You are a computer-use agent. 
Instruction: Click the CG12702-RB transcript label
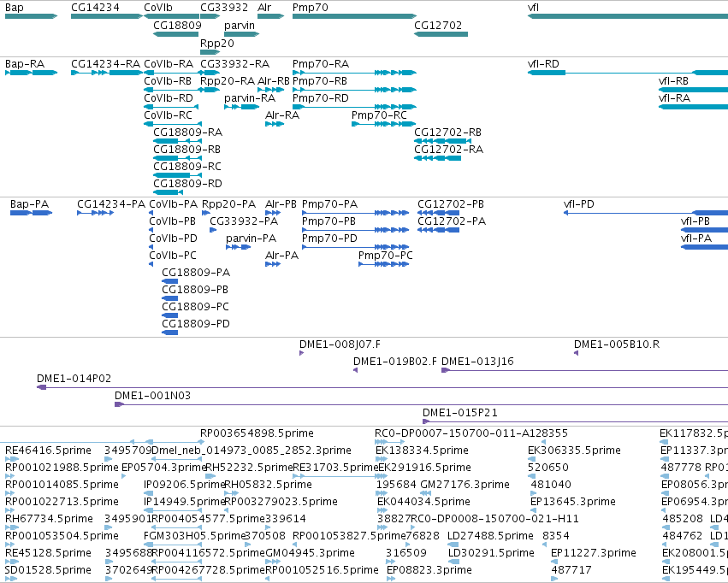click(x=448, y=132)
